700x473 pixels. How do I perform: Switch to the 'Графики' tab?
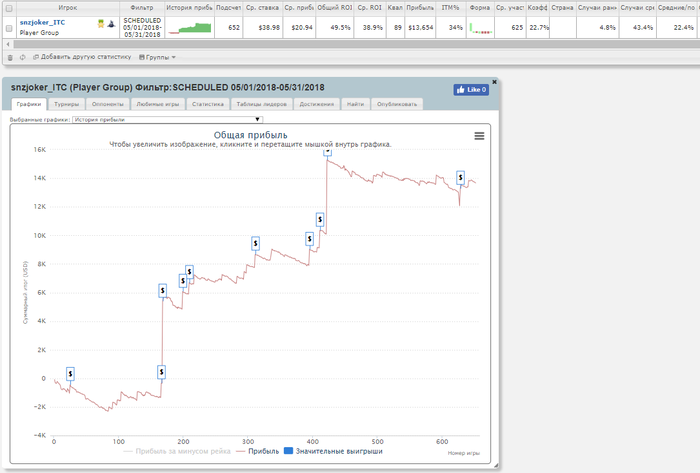[29, 104]
